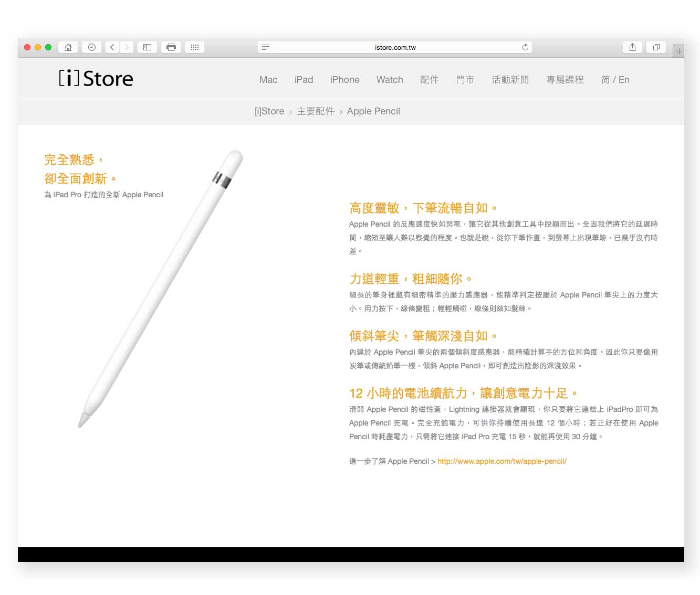Open the Top Sites grid icon
Image resolution: width=700 pixels, height=595 pixels.
195,47
